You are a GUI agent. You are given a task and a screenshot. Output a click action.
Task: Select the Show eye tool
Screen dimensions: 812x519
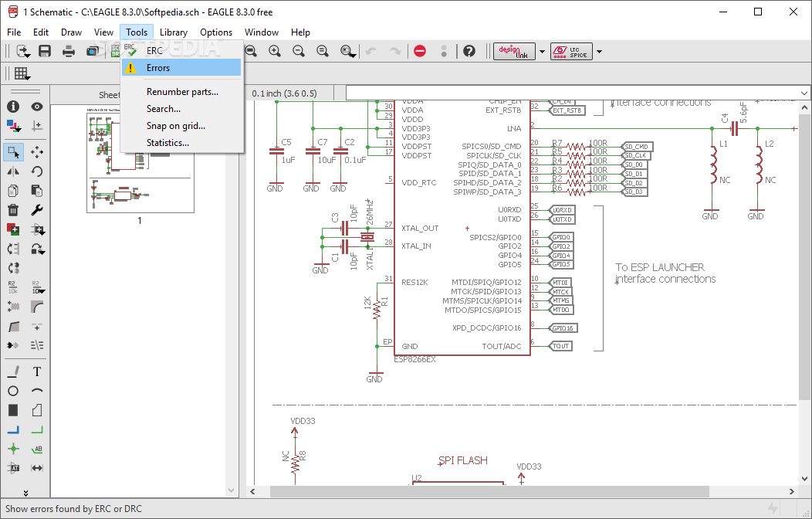click(x=37, y=107)
